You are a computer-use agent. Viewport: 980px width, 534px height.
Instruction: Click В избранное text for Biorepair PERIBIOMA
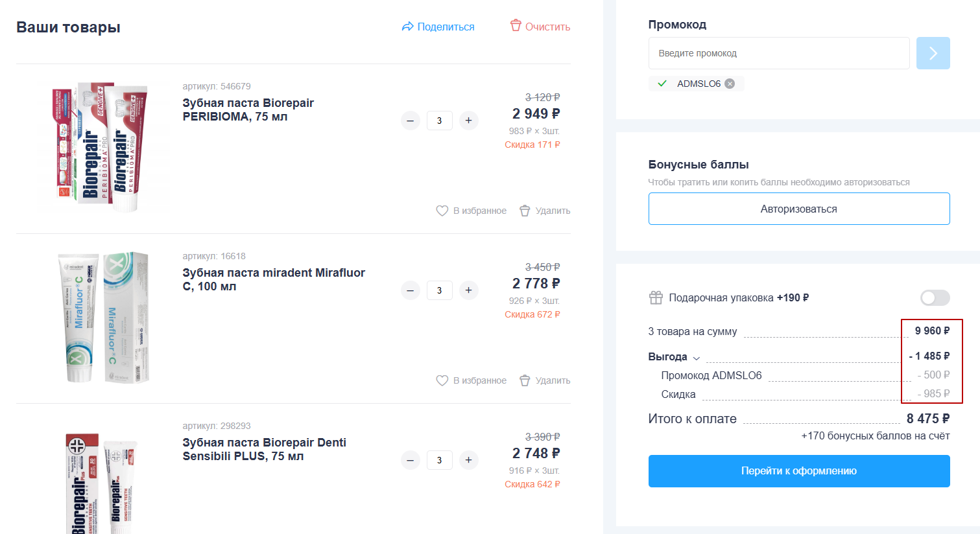click(x=480, y=211)
